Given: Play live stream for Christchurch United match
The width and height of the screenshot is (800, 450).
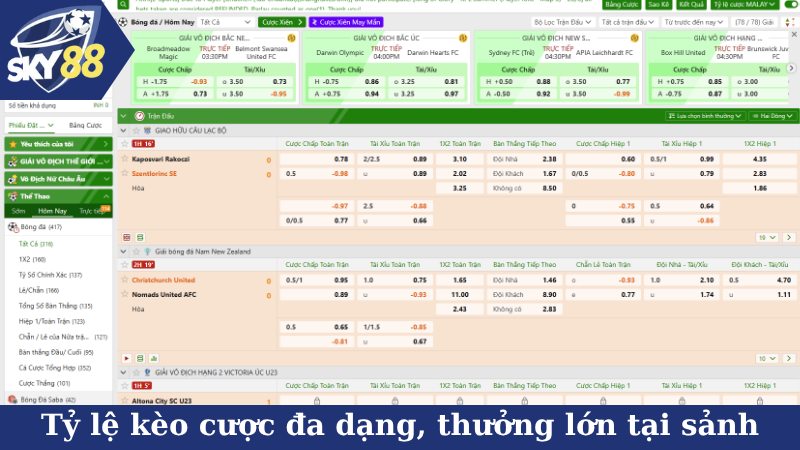Looking at the screenshot, I should 127,358.
